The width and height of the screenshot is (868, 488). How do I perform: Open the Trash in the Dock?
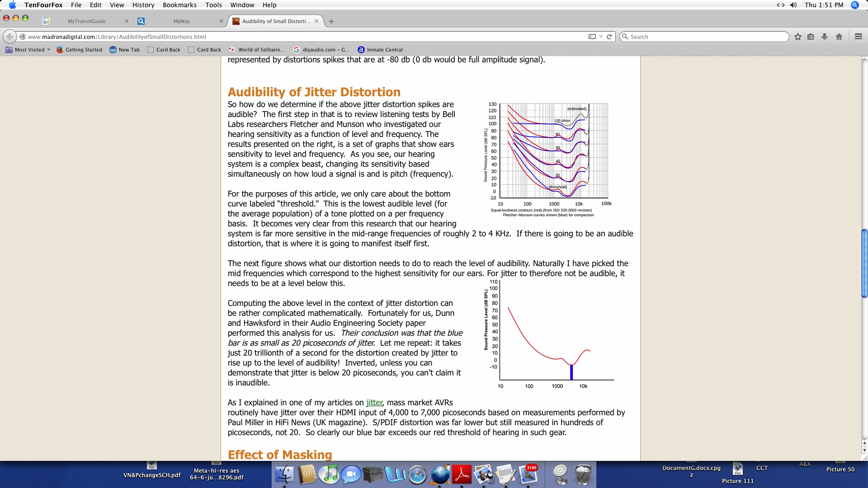583,475
